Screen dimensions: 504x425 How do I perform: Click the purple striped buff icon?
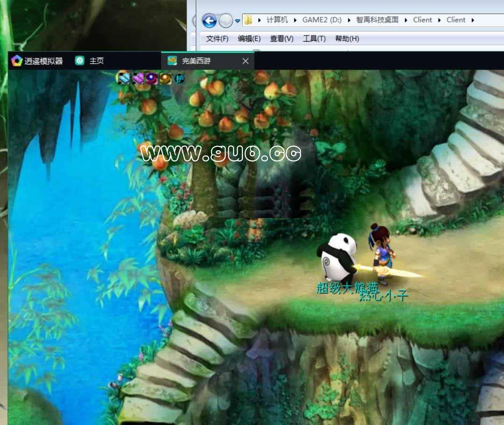(138, 78)
